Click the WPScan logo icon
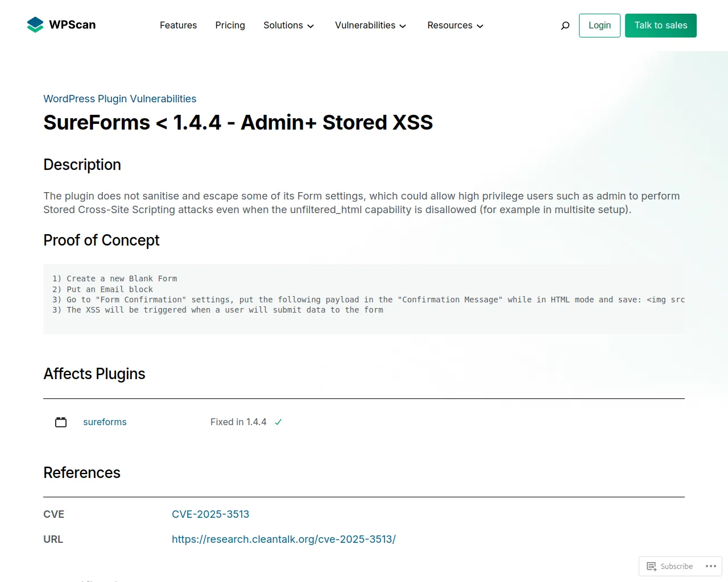Image resolution: width=728 pixels, height=582 pixels. pyautogui.click(x=35, y=25)
